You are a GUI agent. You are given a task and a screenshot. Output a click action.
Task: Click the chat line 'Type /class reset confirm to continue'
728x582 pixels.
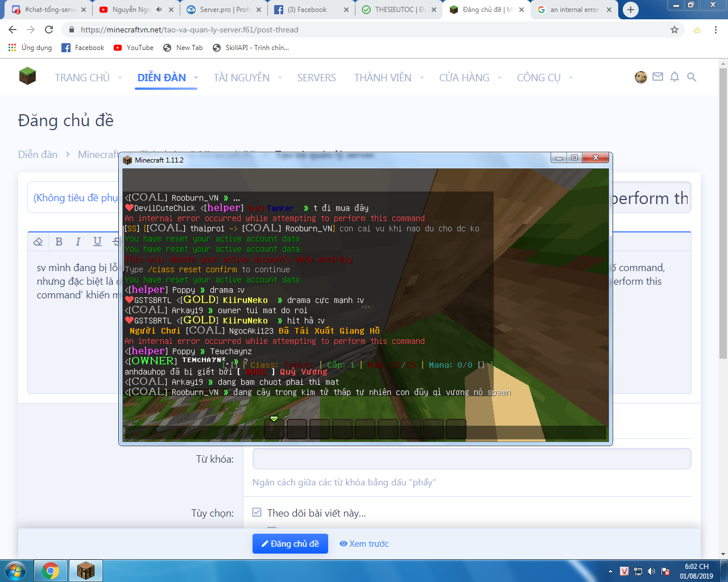[x=207, y=269]
